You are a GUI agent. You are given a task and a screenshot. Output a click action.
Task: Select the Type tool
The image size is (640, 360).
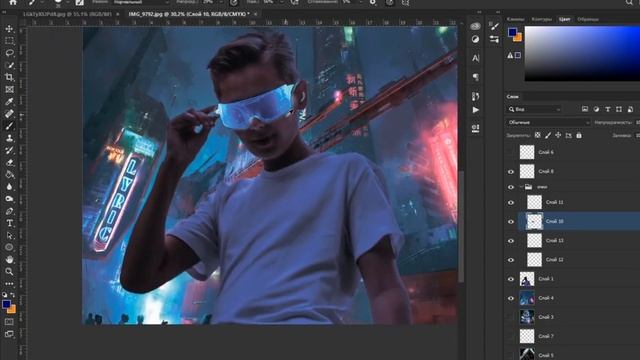(x=9, y=223)
